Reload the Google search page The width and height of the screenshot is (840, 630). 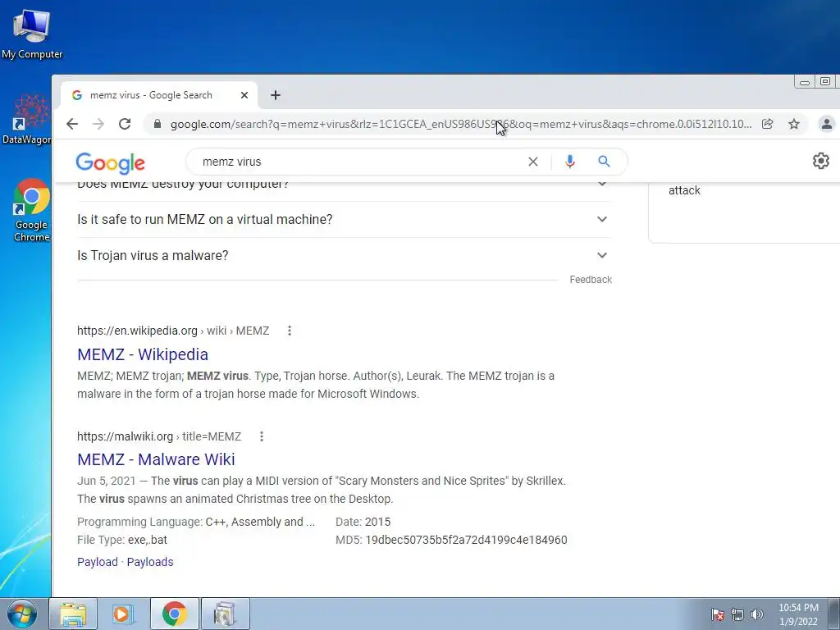click(125, 125)
